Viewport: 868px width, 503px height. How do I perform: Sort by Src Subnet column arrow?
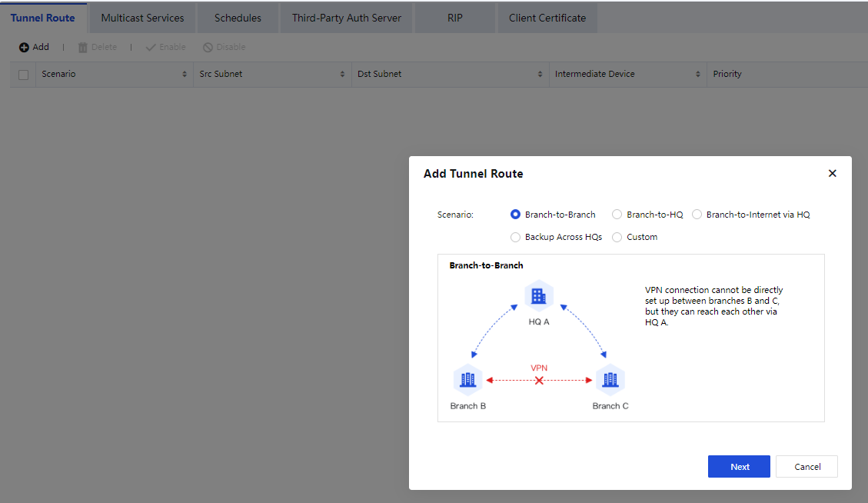(x=342, y=75)
